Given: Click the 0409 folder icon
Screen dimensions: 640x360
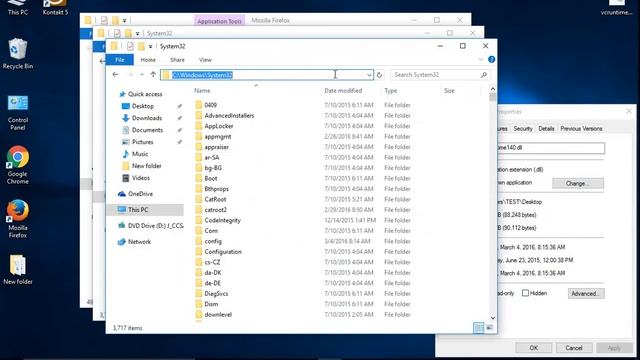Looking at the screenshot, I should click(199, 105).
